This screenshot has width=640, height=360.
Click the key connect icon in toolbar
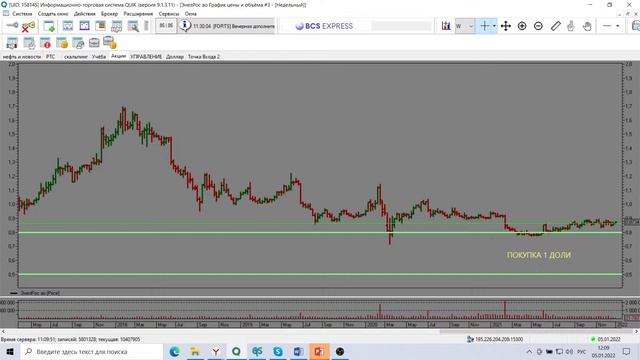12,26
